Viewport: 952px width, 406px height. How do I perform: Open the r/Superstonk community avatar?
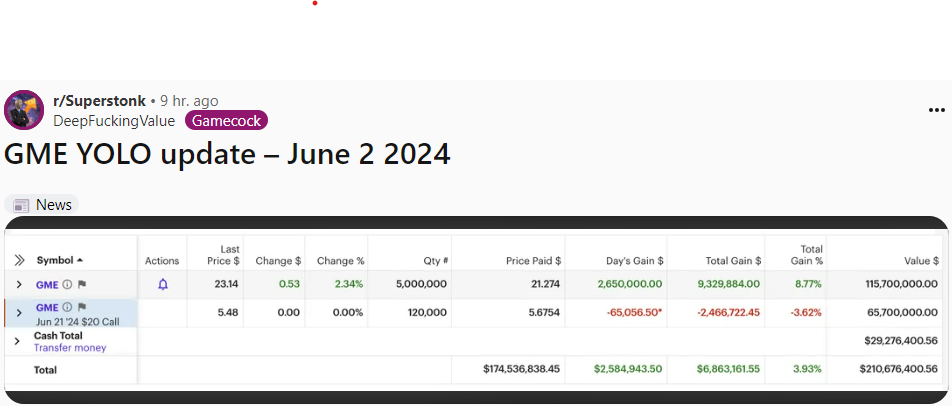point(24,110)
